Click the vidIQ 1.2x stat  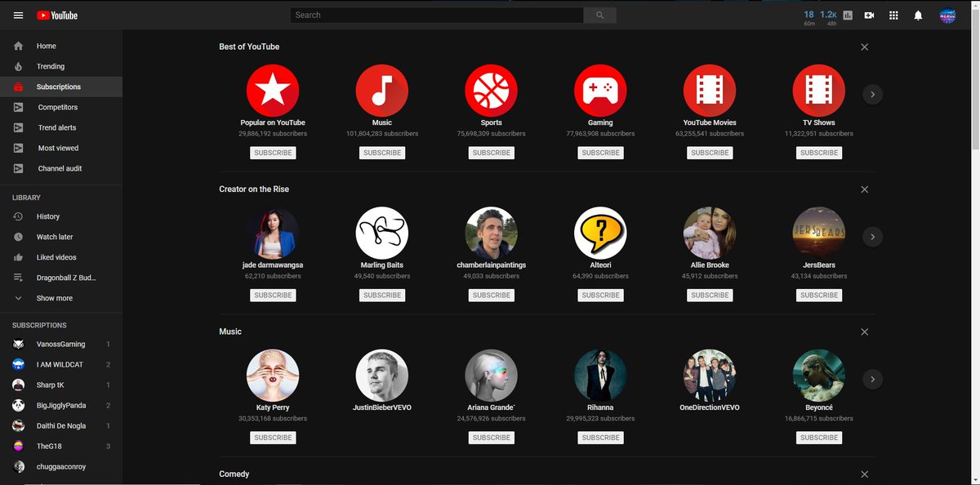829,17
